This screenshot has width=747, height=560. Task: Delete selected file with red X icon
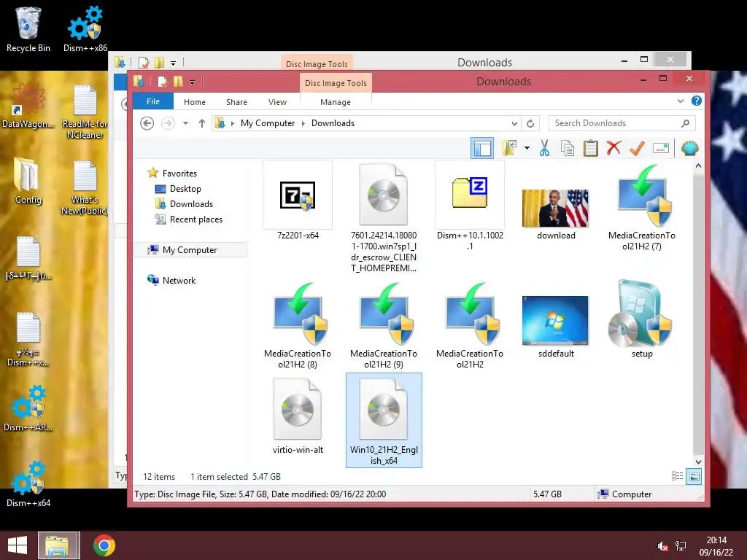pyautogui.click(x=614, y=147)
